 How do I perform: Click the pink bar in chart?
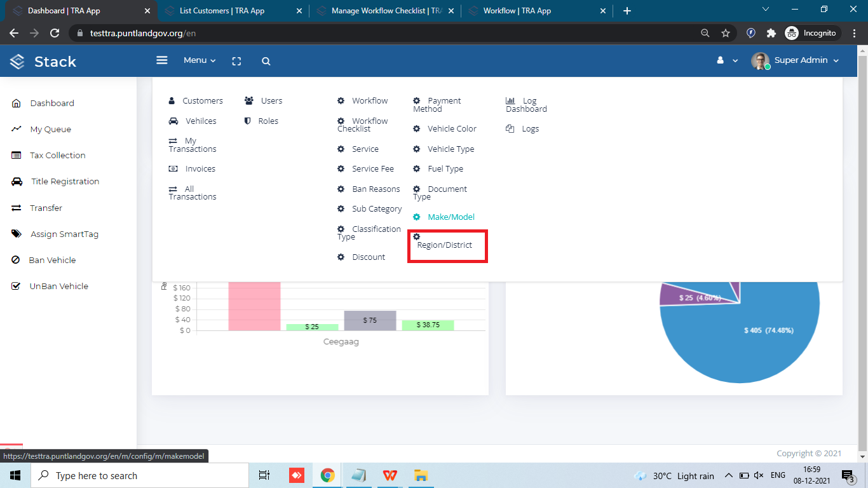click(254, 306)
